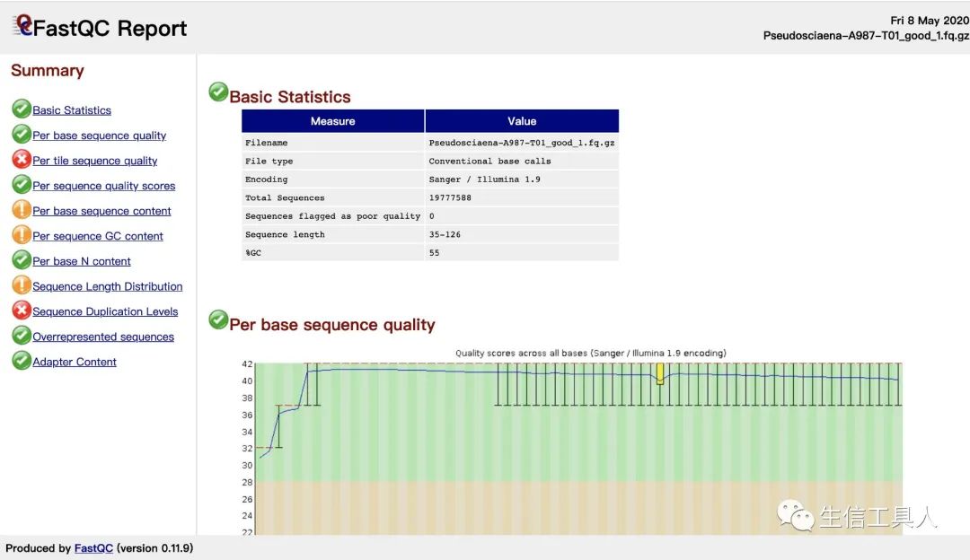Select Sequences flagged as poor quality label
The height and width of the screenshot is (560, 970).
click(333, 216)
